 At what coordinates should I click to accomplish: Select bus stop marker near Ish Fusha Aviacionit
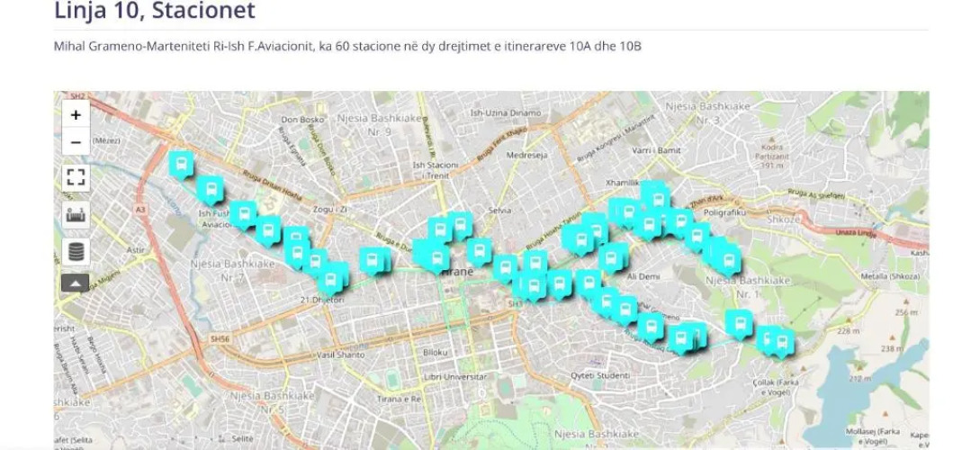coord(211,190)
